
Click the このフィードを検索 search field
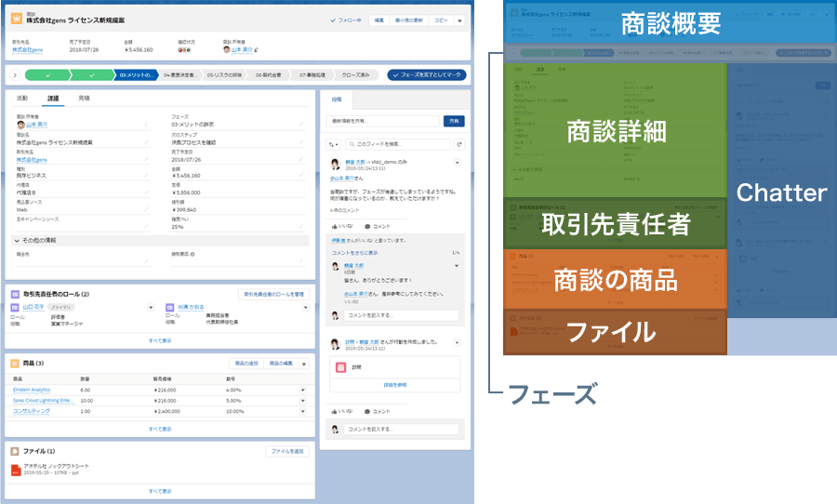pyautogui.click(x=398, y=145)
